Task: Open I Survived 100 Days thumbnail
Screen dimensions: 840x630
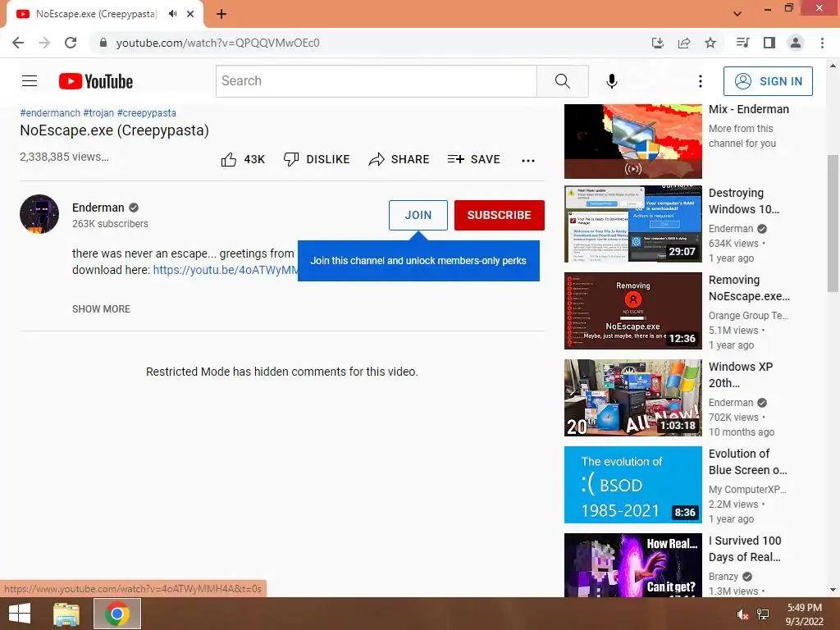Action: coord(633,564)
